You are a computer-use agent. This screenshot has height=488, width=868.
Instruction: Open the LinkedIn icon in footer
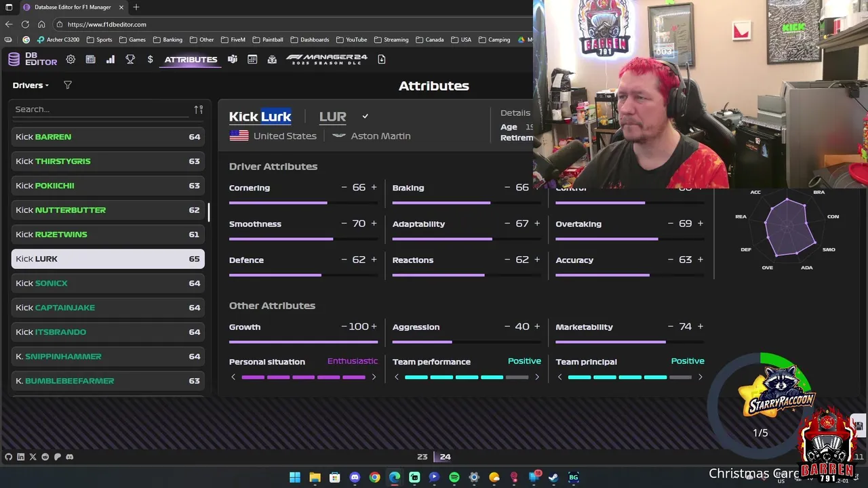pyautogui.click(x=20, y=457)
